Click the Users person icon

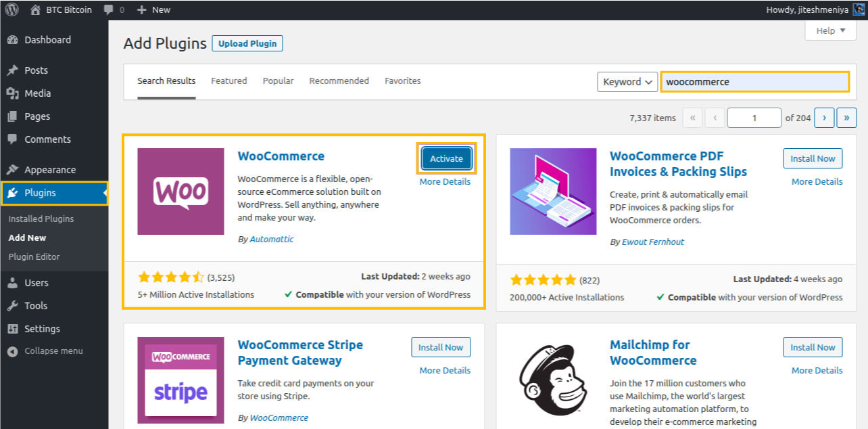[x=12, y=283]
